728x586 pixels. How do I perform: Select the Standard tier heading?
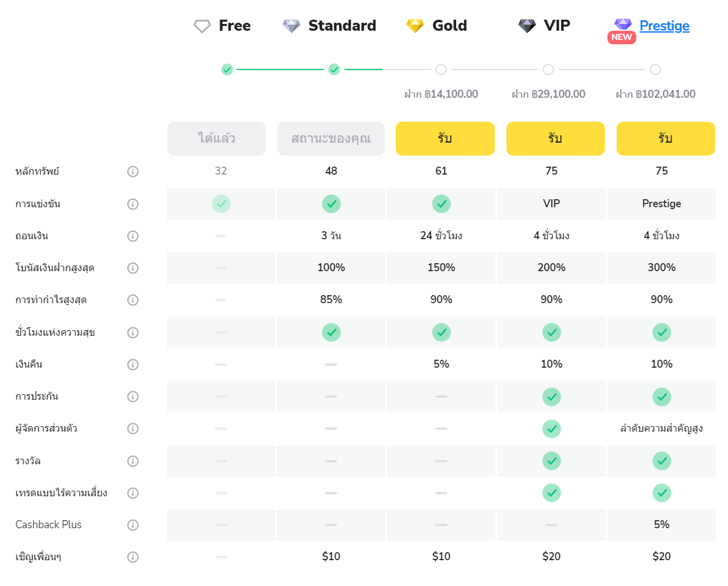(x=342, y=26)
